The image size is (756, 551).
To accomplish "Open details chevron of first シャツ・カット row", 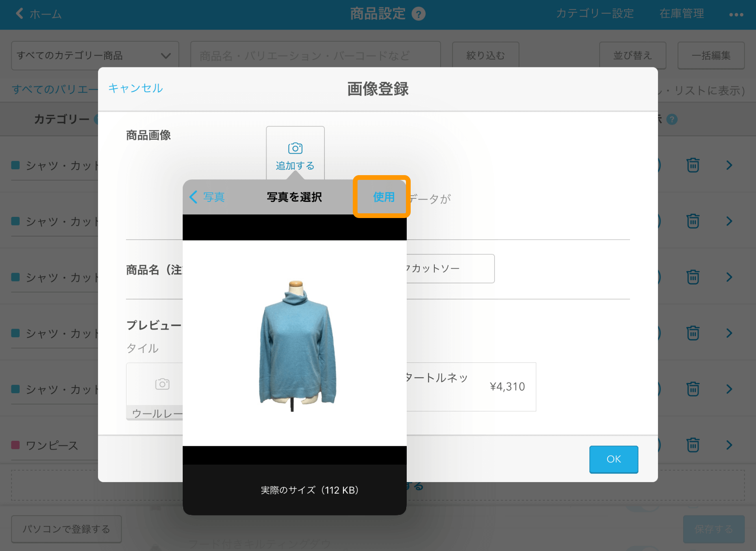I will coord(729,165).
